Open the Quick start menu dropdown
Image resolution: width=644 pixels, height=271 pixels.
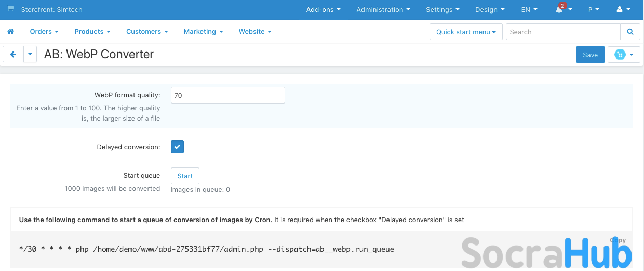point(465,32)
